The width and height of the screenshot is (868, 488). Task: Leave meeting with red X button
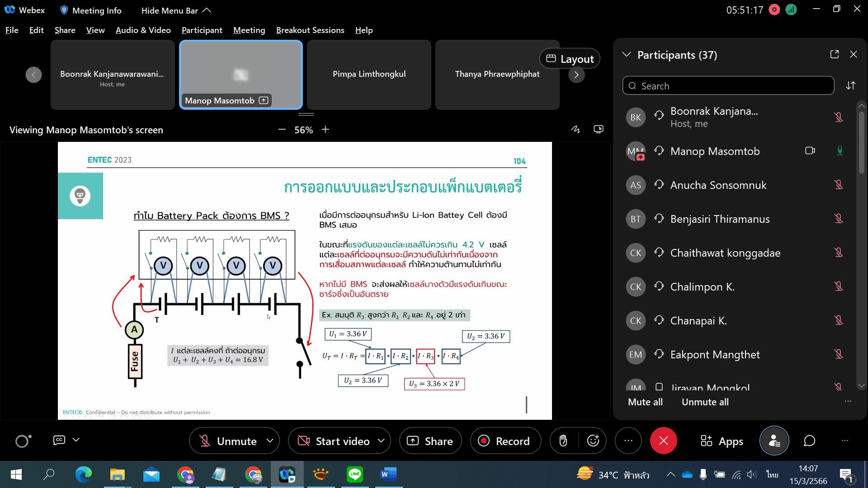coord(663,441)
